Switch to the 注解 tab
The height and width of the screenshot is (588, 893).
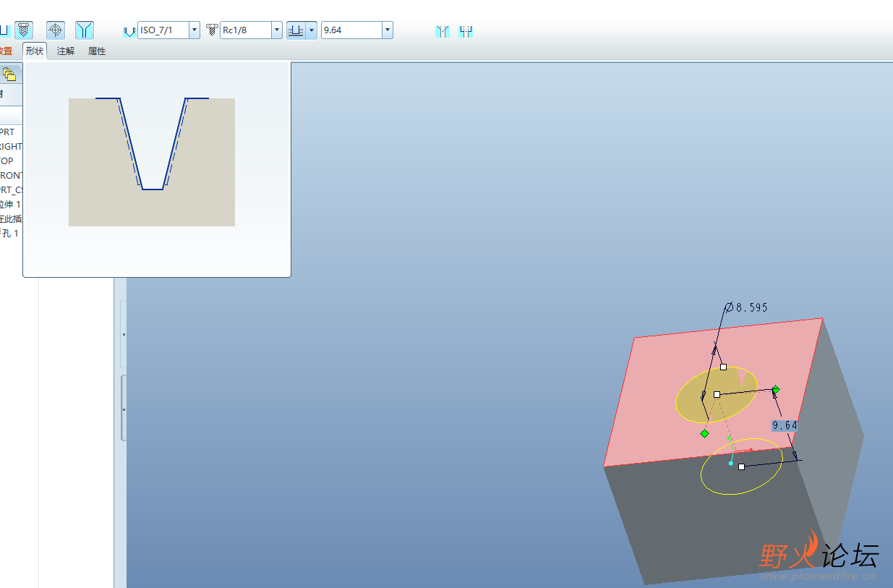66,51
